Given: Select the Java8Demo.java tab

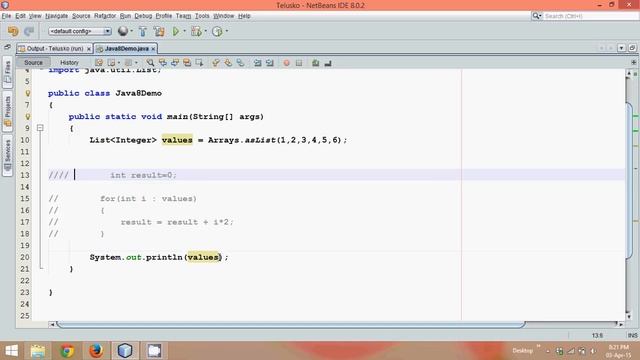Looking at the screenshot, I should pos(127,49).
